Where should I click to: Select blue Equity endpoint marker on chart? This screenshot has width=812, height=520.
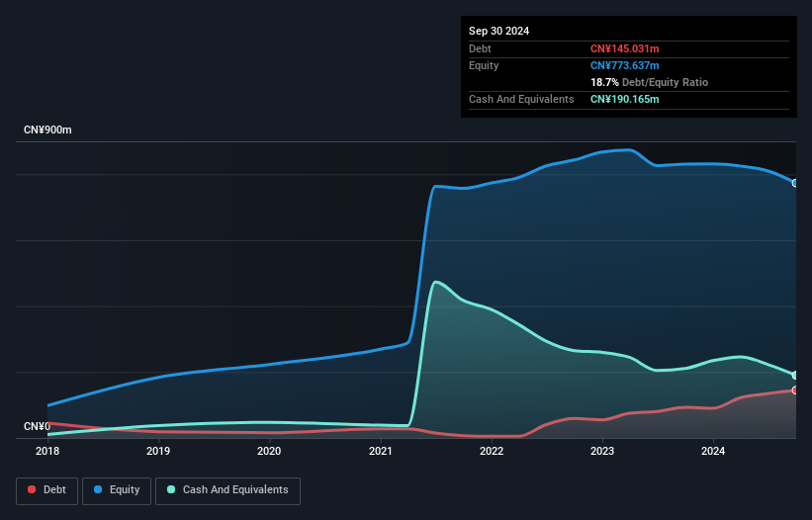(x=795, y=183)
